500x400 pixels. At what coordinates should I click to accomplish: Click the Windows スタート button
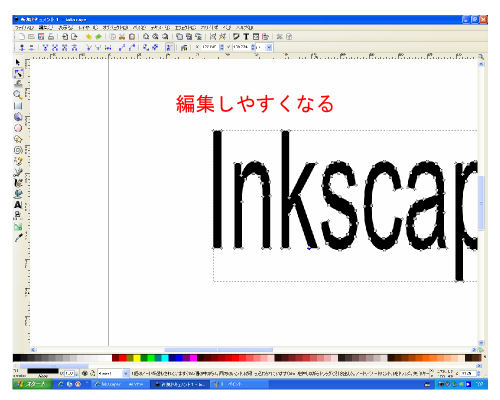(32, 384)
